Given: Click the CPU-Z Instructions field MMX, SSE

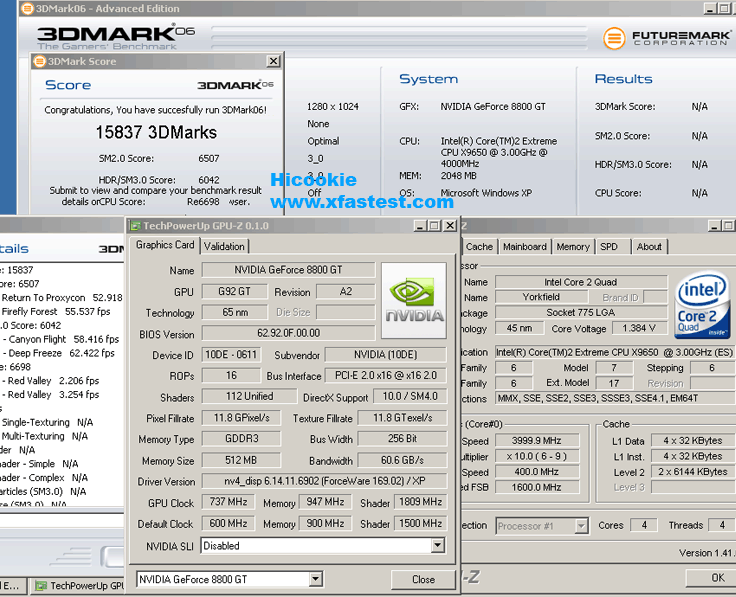Looking at the screenshot, I should [x=616, y=398].
